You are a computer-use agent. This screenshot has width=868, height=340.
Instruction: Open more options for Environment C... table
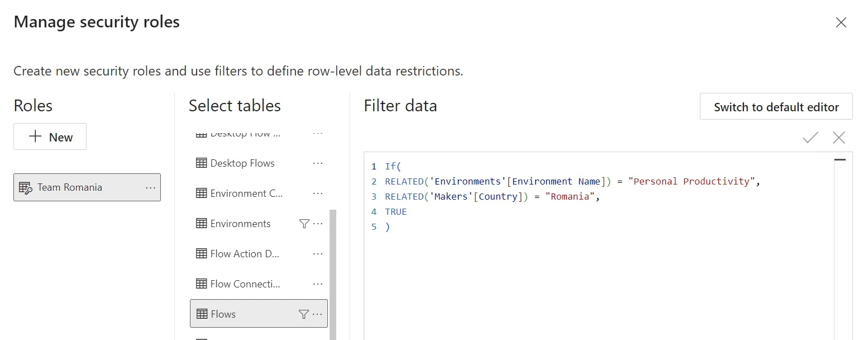[x=318, y=193]
